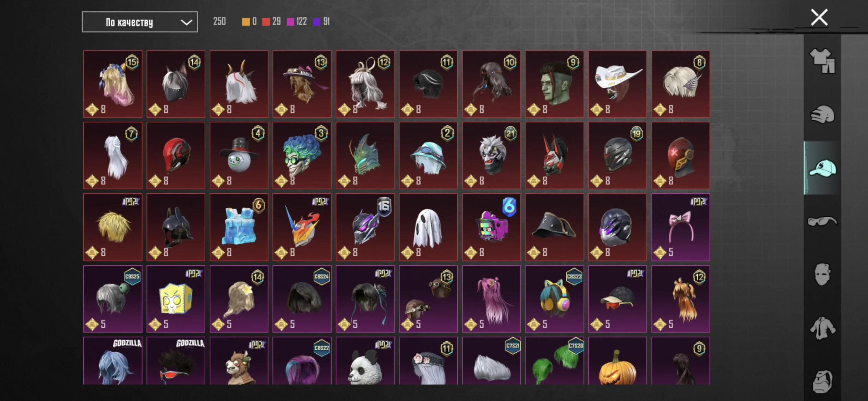Expand sort options via chevron arrow
This screenshot has width=868, height=401.
(186, 22)
